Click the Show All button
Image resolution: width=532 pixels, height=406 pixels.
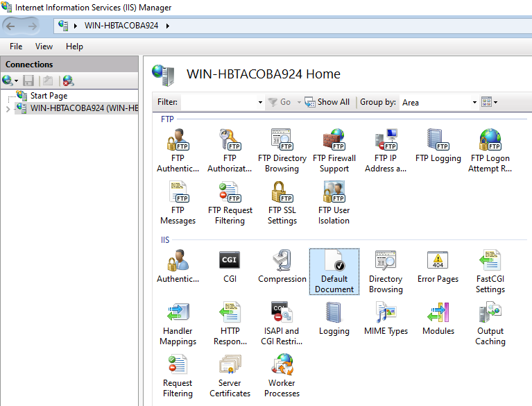(327, 102)
